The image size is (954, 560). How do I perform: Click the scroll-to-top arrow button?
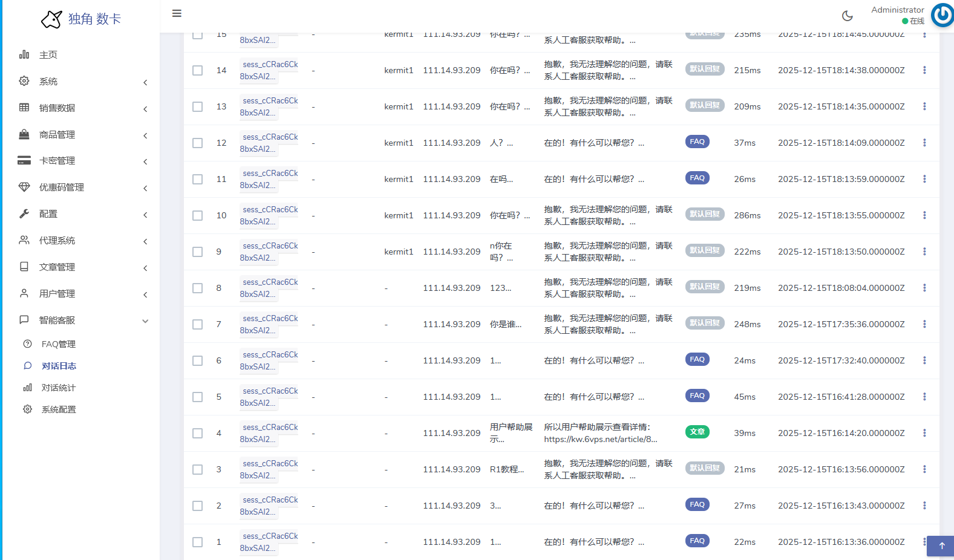(x=941, y=545)
